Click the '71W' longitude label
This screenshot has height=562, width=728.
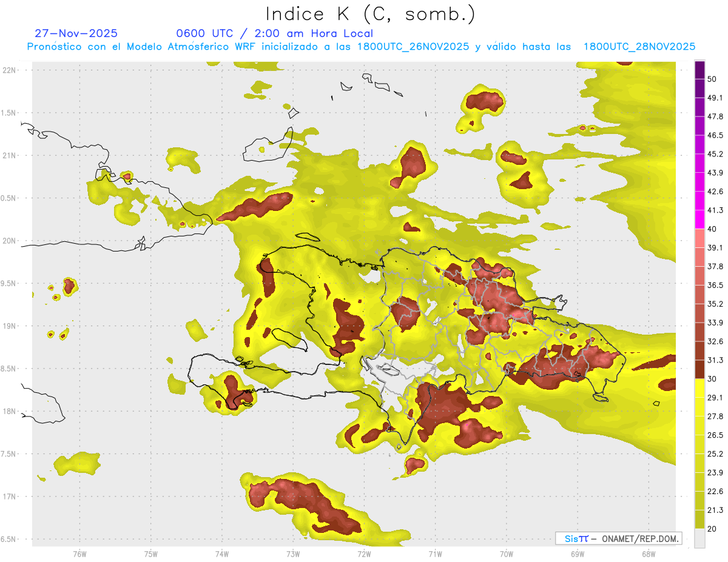pyautogui.click(x=435, y=554)
